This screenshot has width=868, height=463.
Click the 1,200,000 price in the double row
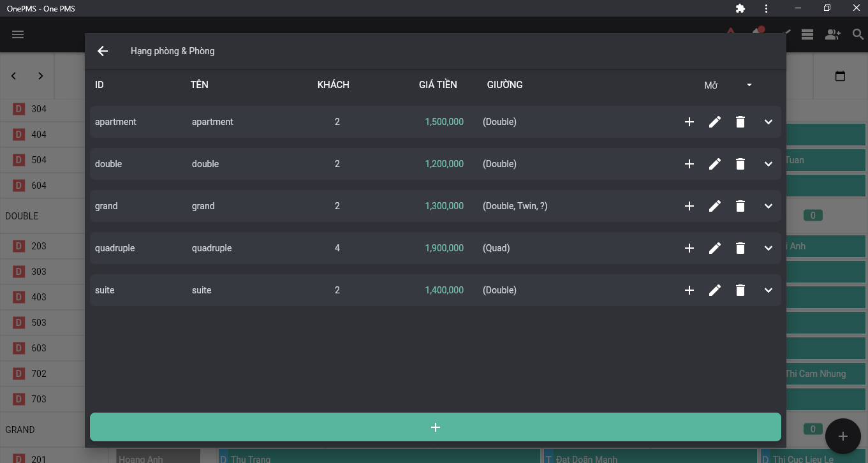click(445, 164)
